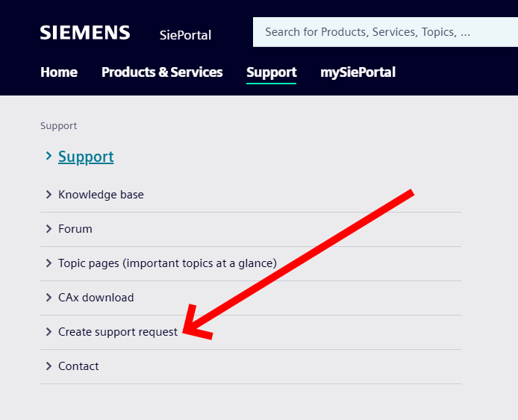This screenshot has width=518, height=420.
Task: Go to the Home menu item
Action: [59, 72]
